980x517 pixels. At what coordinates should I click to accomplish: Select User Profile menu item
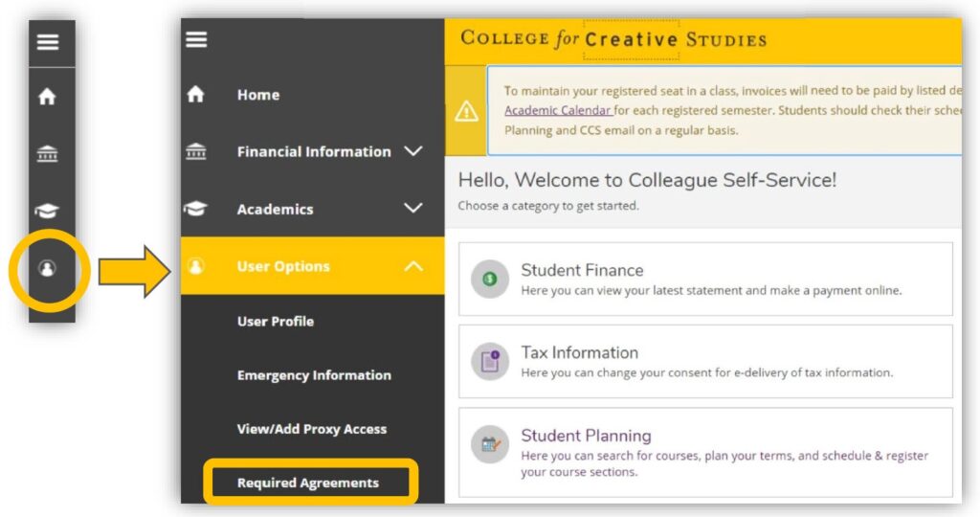(x=276, y=322)
